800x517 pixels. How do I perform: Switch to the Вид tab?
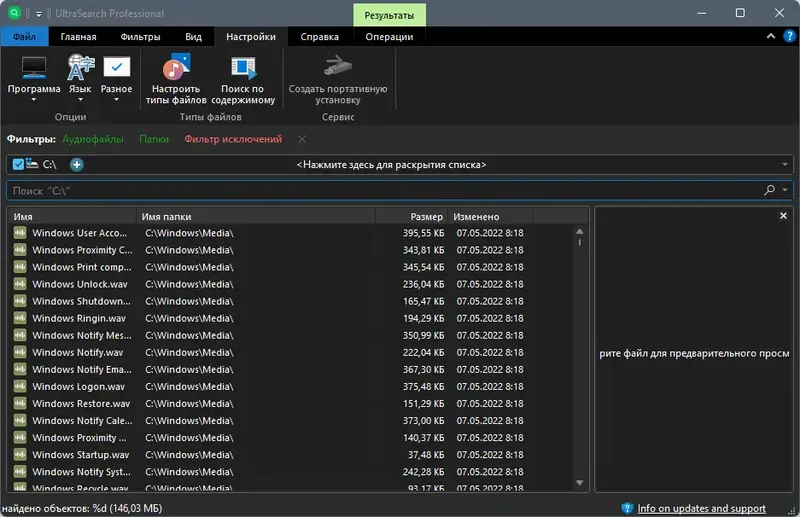click(193, 37)
